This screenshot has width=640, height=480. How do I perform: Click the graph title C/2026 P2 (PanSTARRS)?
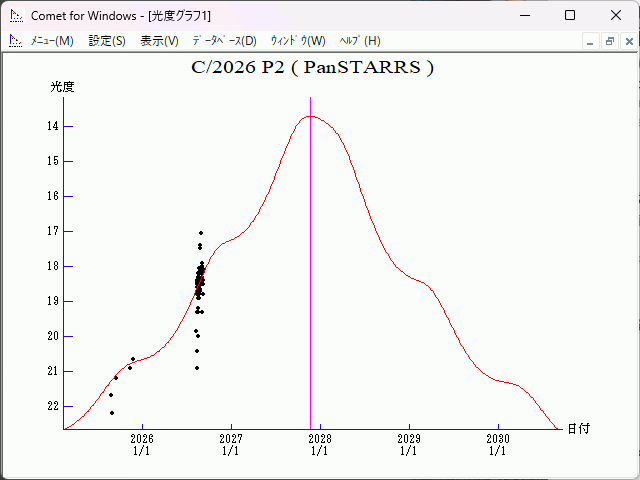tap(313, 67)
